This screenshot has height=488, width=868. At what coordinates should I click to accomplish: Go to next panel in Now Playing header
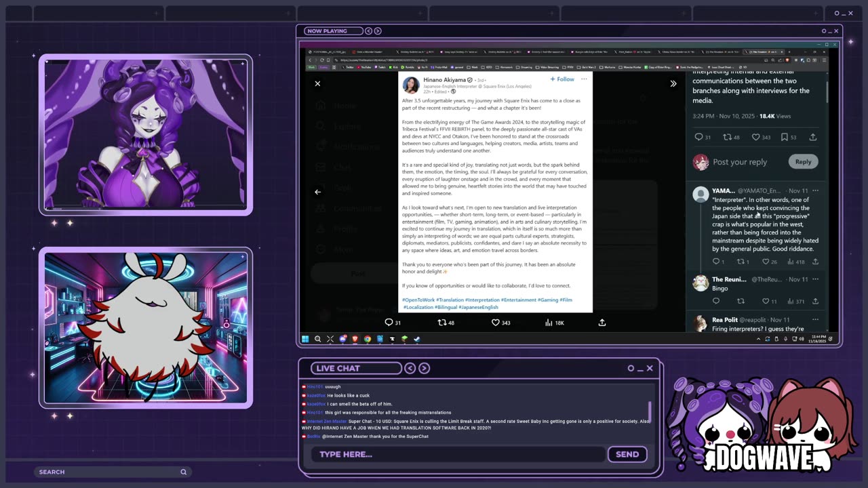tap(378, 30)
